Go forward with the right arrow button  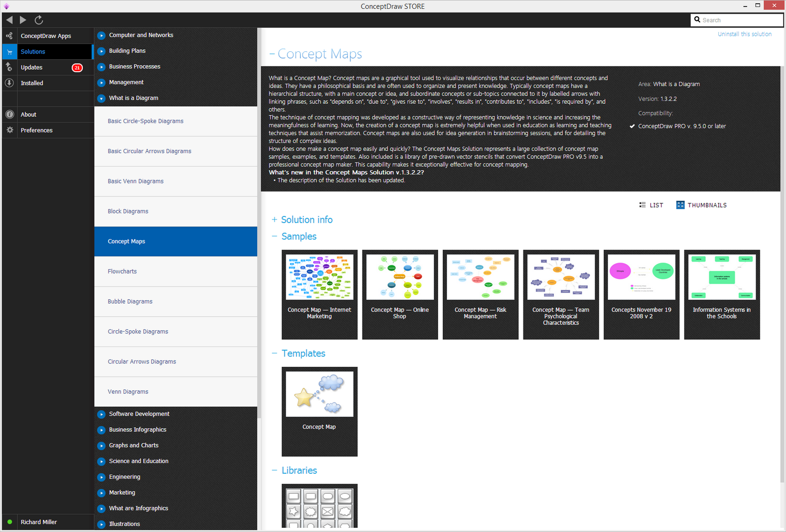(23, 20)
